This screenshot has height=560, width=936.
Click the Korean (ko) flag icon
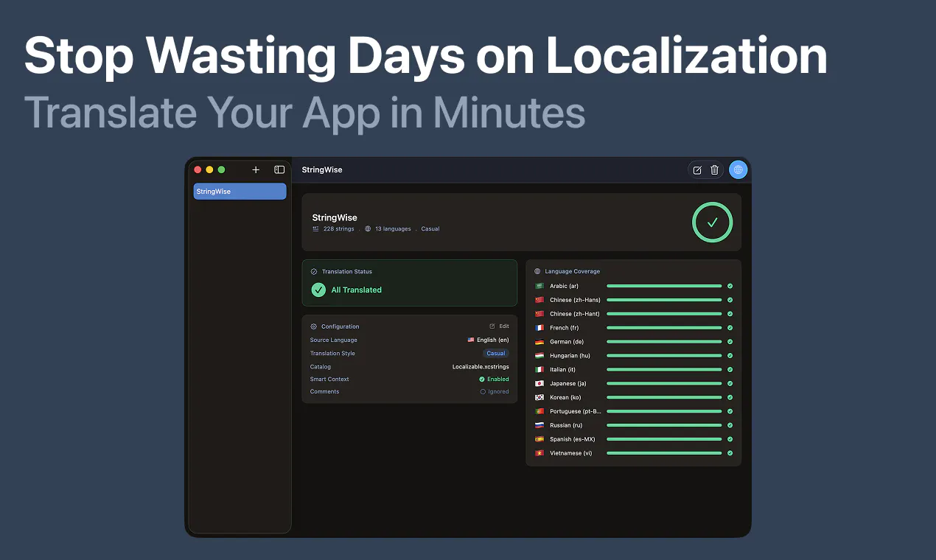click(x=539, y=398)
